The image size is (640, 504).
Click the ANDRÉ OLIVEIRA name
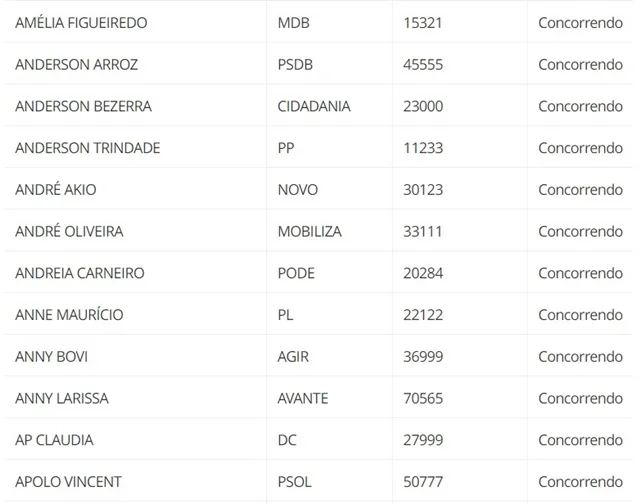(69, 231)
